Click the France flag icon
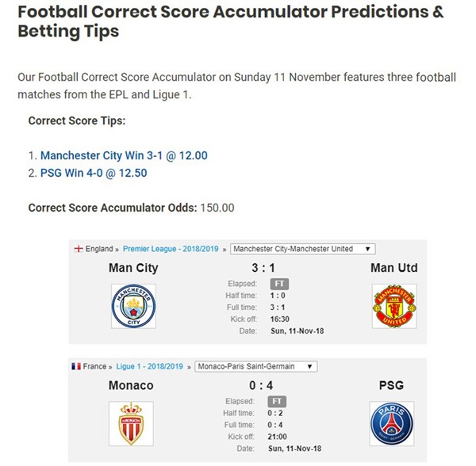Image resolution: width=476 pixels, height=466 pixels. (76, 366)
